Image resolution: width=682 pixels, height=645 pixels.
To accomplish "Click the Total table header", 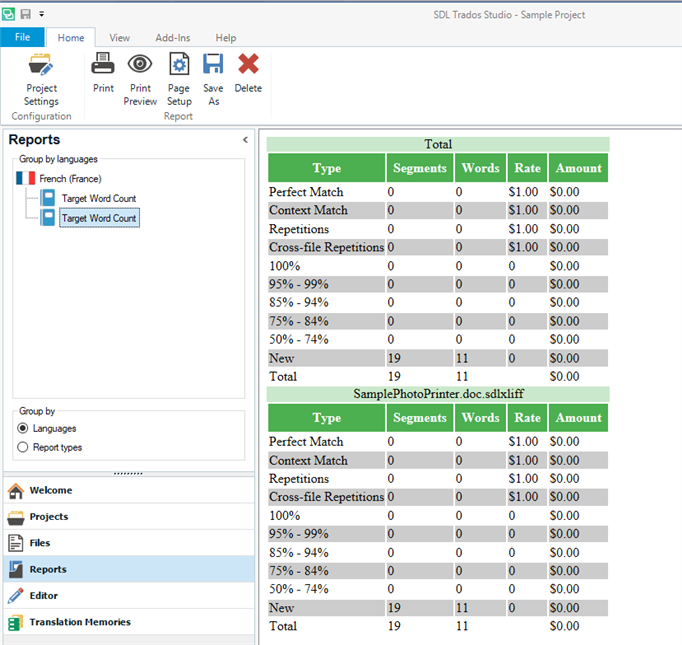I will pos(438,144).
